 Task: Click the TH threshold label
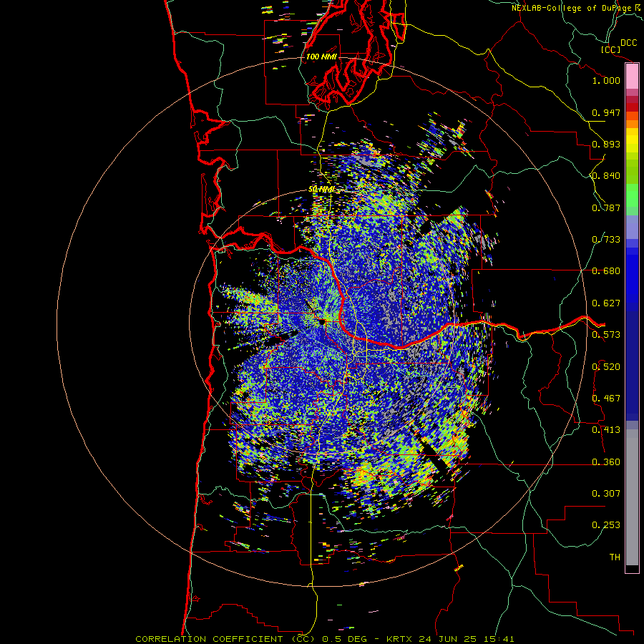(x=615, y=557)
